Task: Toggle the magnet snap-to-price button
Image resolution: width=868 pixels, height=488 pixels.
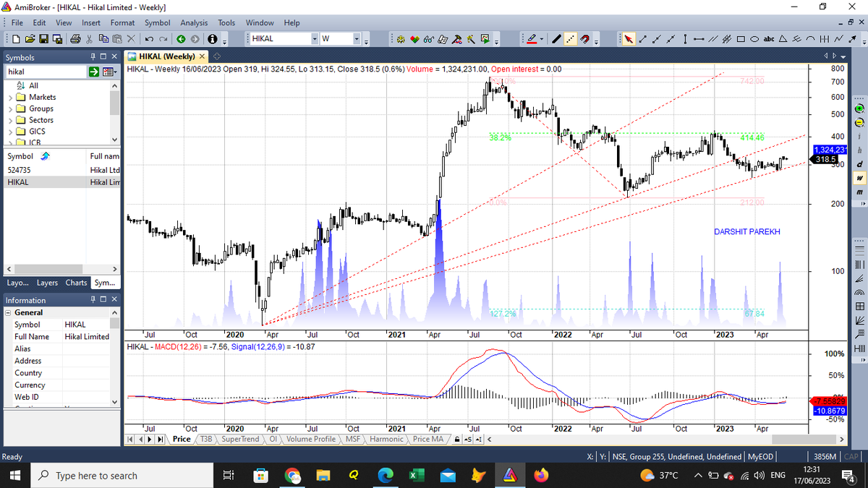Action: [x=584, y=39]
